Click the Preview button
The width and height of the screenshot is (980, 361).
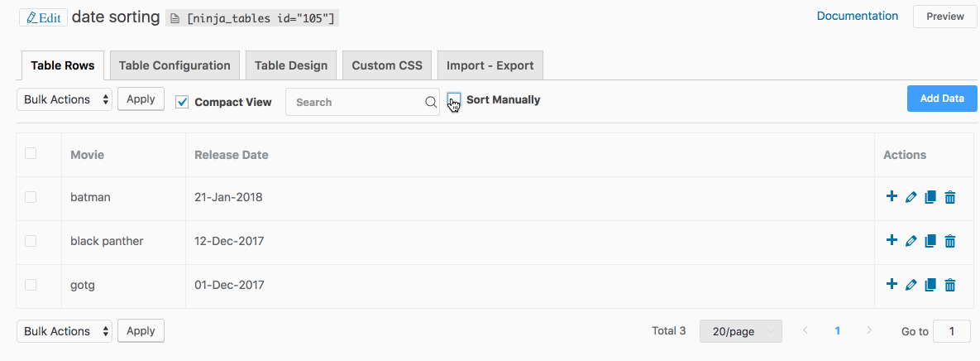944,17
